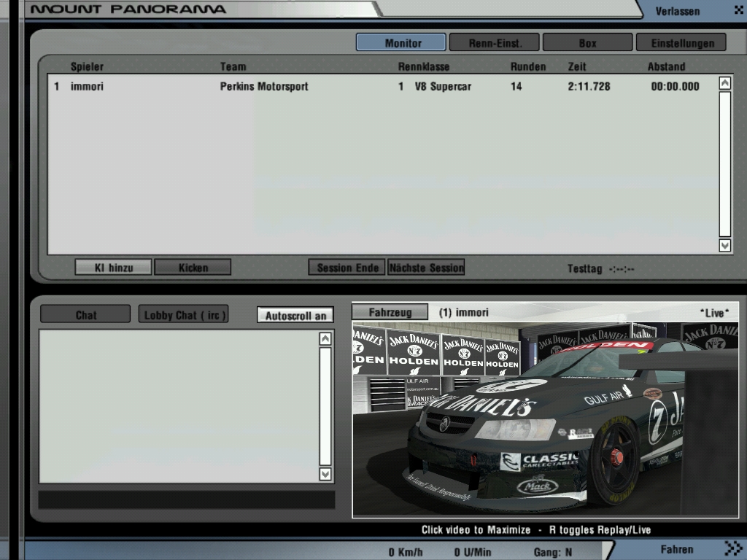Click the player list scroll-up arrow
747x560 pixels.
point(724,83)
